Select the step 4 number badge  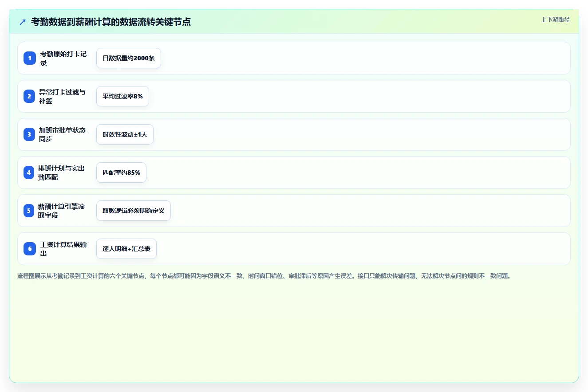pyautogui.click(x=29, y=172)
